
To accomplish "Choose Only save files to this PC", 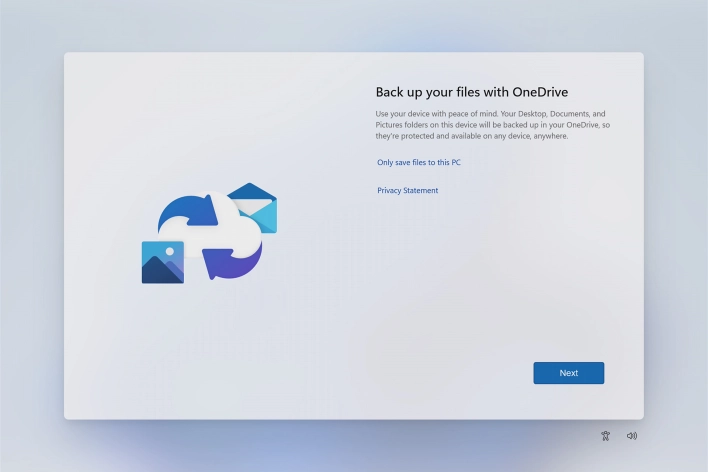I will click(x=419, y=162).
